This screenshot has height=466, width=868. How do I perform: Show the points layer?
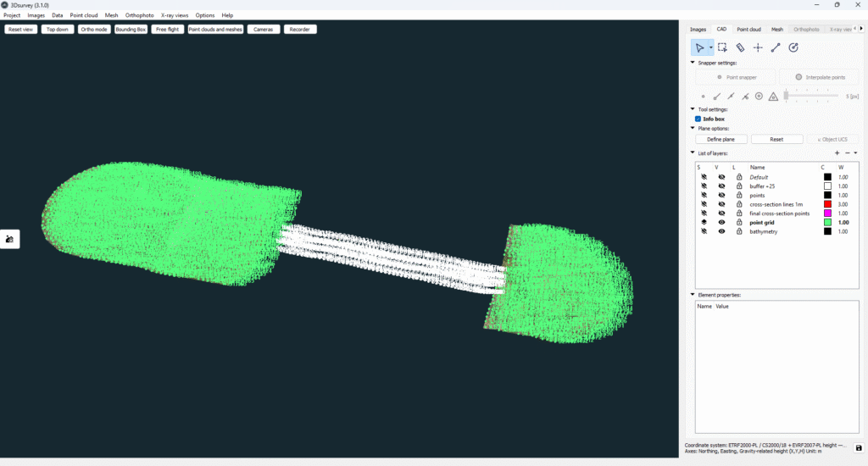coord(721,195)
